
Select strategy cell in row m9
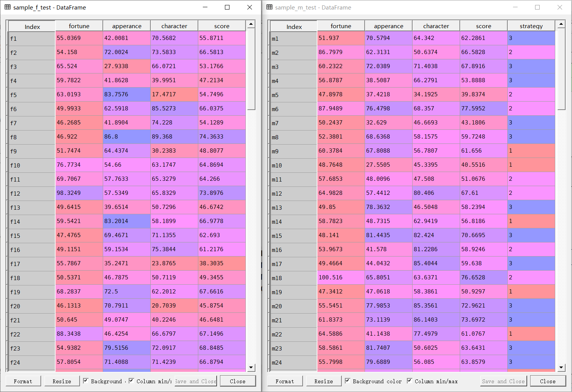click(531, 151)
